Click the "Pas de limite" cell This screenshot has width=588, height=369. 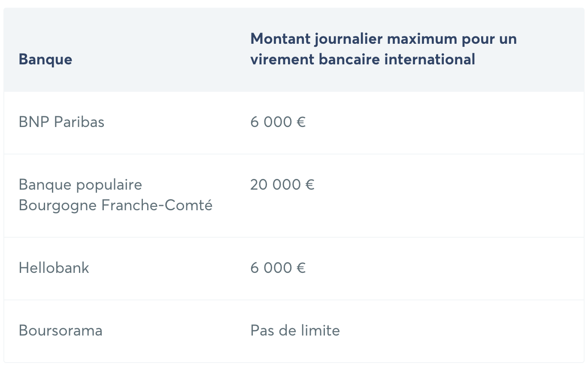click(x=295, y=331)
